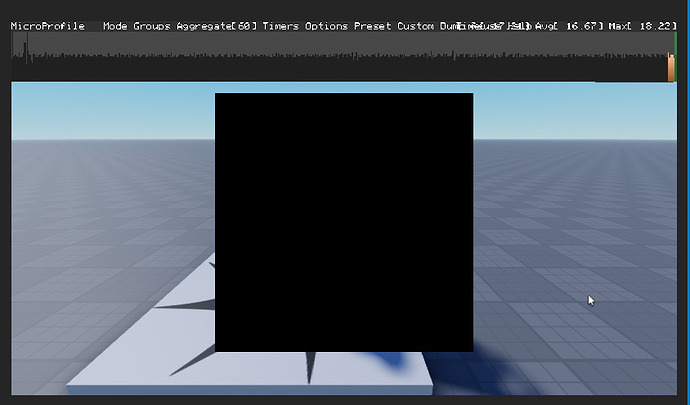Click the Dump menu label
690x405 pixels.
(x=449, y=26)
